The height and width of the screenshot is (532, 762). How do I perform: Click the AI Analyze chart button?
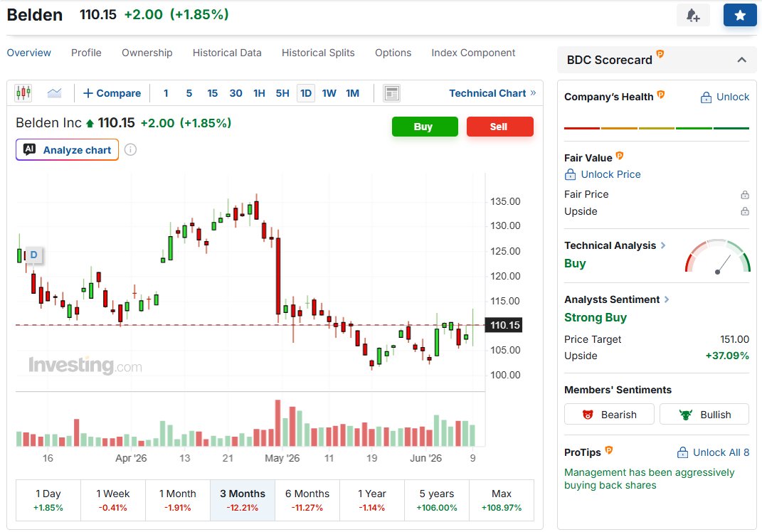click(x=67, y=149)
